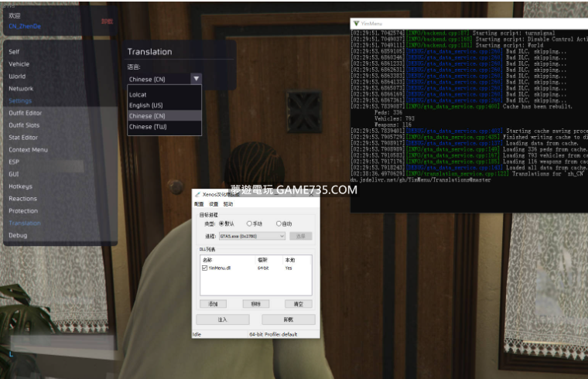588x379 pixels.
Task: Click the CN_ZhenDe player name
Action: pos(25,26)
